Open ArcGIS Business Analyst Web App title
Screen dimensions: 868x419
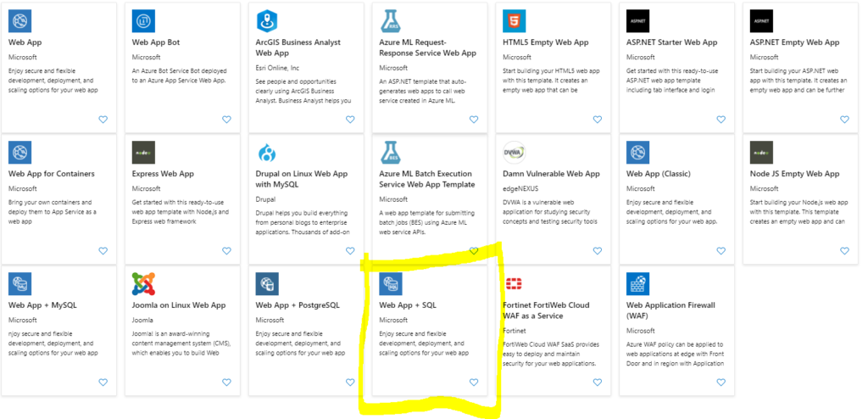tap(298, 47)
